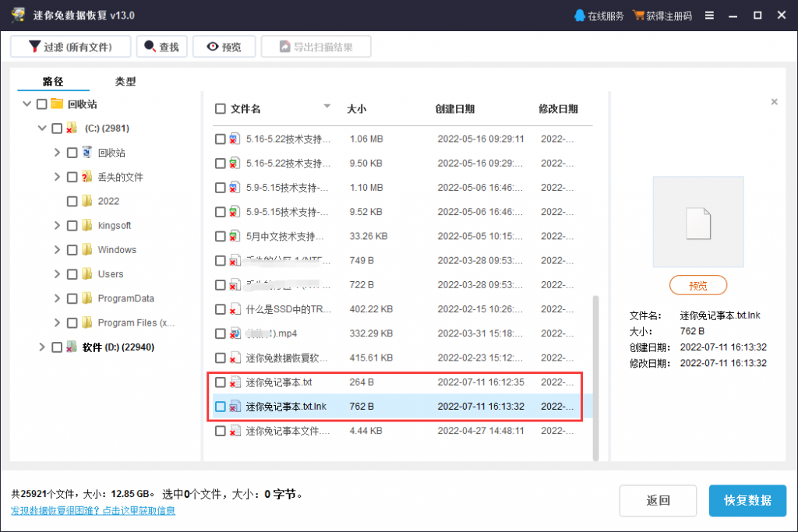The image size is (798, 532).
Task: Click the file icon of 什么是SSD中的TR...
Action: [x=235, y=309]
